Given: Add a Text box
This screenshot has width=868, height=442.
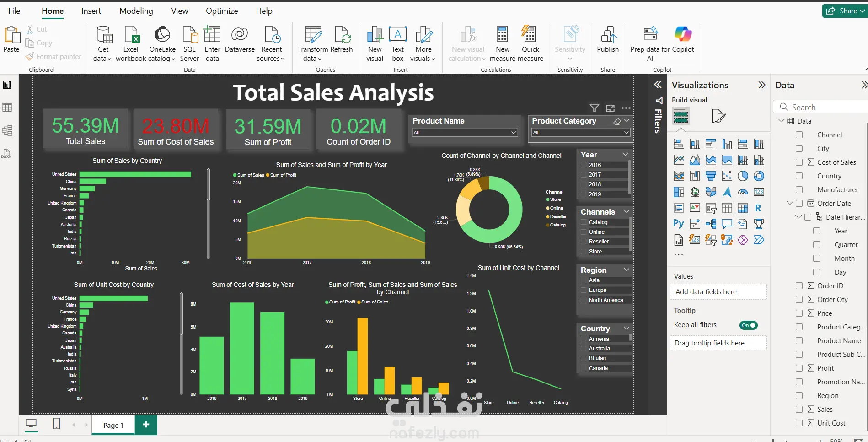Looking at the screenshot, I should [398, 44].
